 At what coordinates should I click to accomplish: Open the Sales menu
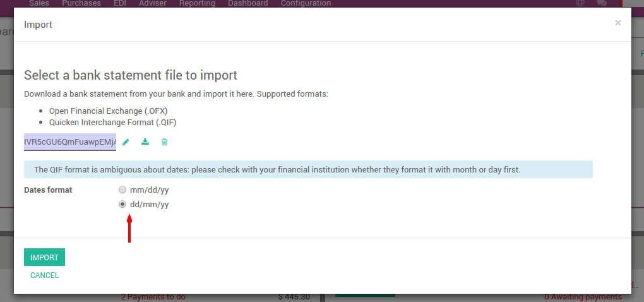click(x=39, y=3)
